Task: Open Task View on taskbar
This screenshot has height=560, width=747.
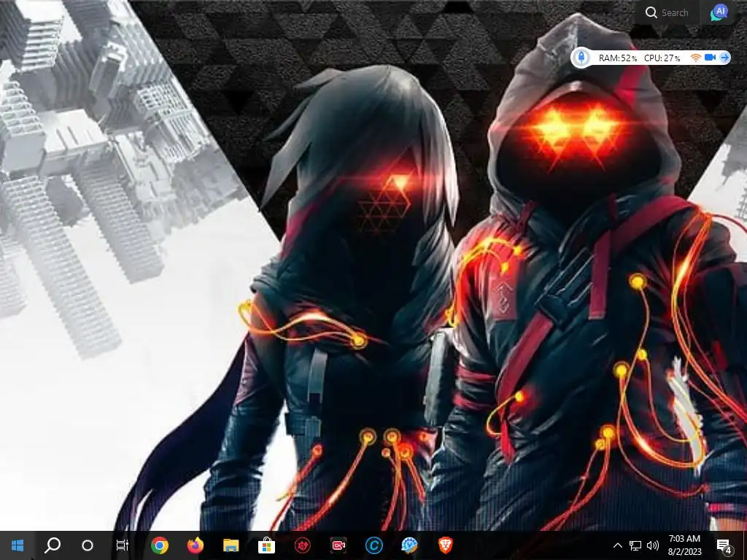Action: pyautogui.click(x=123, y=545)
